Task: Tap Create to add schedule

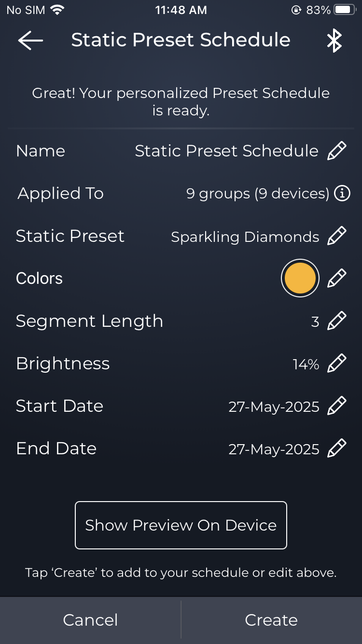Action: click(271, 620)
